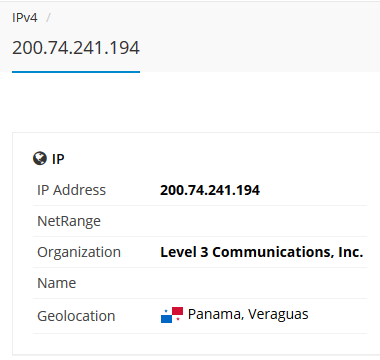Click the Name row label
This screenshot has height=360, width=380.
57,283
